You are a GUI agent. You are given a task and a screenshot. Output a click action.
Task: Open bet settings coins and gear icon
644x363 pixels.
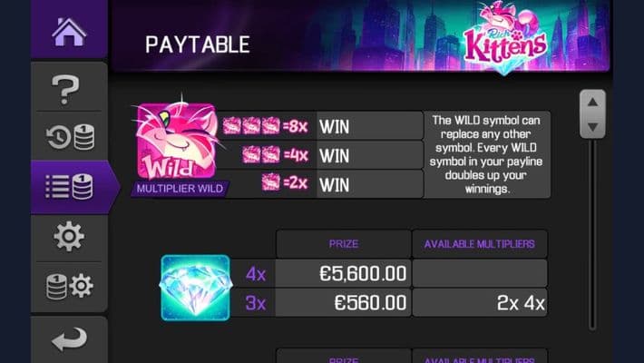click(69, 286)
